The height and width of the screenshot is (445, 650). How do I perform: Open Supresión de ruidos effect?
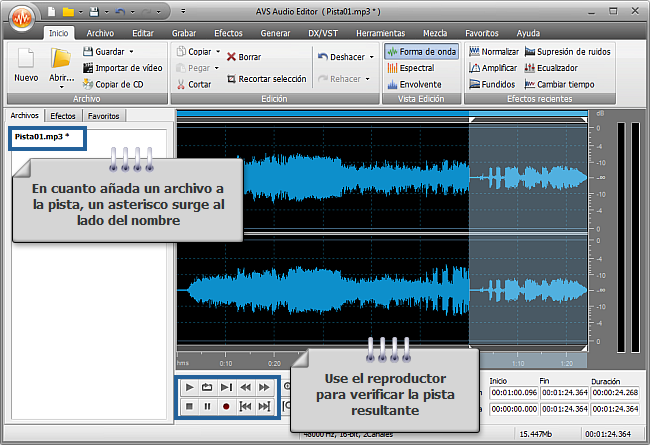tap(568, 52)
